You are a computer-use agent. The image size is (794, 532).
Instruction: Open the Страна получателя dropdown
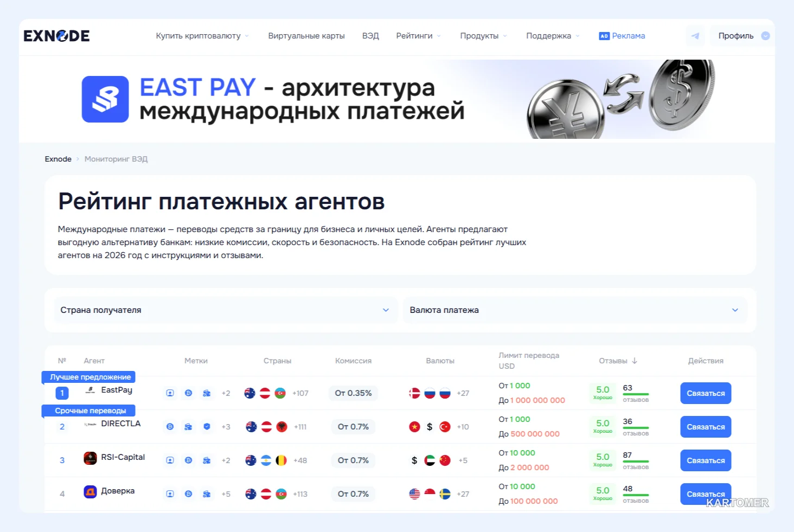(x=225, y=310)
